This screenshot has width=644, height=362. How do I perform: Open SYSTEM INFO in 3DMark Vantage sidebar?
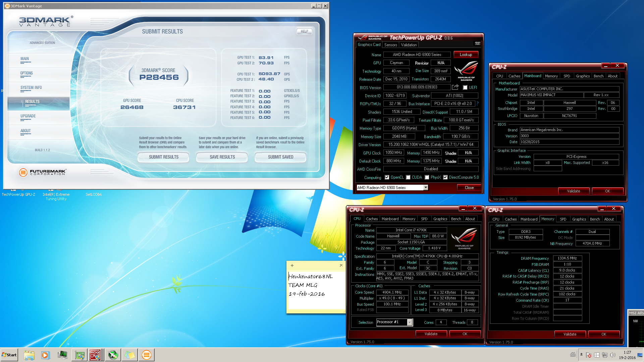31,87
